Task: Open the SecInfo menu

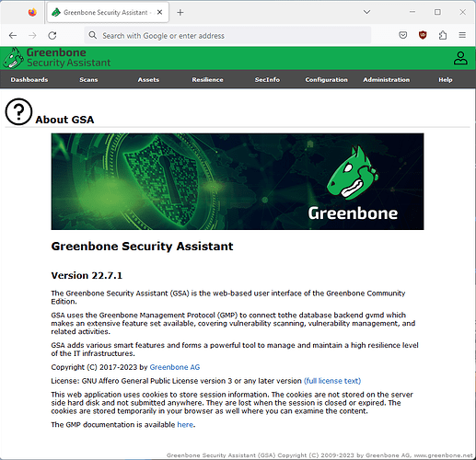Action: point(267,80)
